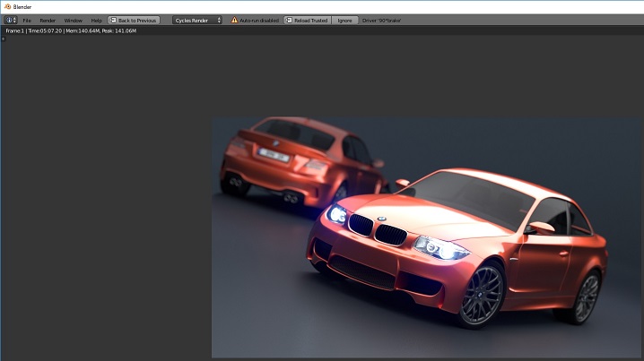Click the small plus expander under the stats

4,39
